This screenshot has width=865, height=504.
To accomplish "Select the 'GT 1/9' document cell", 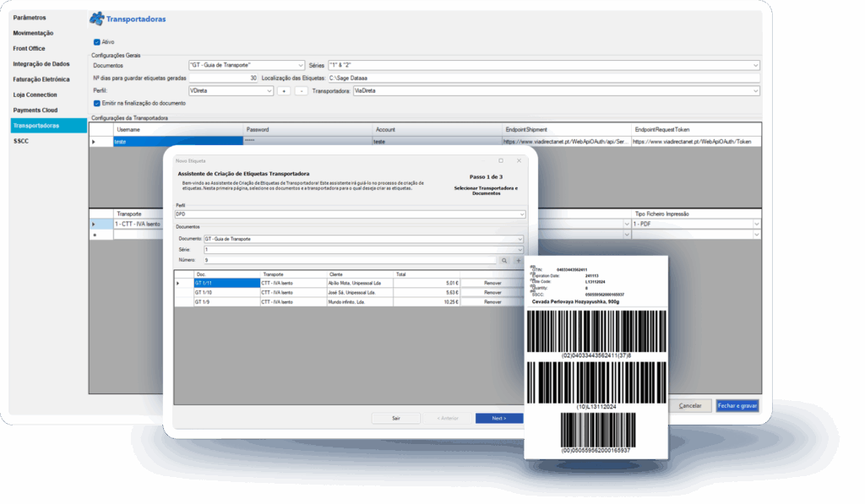I will tap(226, 302).
